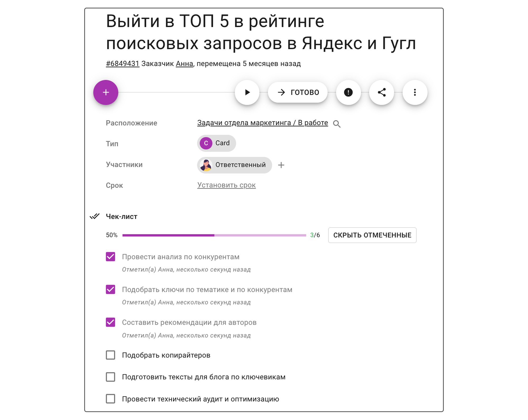Click the checklist double-checkmark icon
Image resolution: width=528 pixels, height=420 pixels.
point(95,217)
